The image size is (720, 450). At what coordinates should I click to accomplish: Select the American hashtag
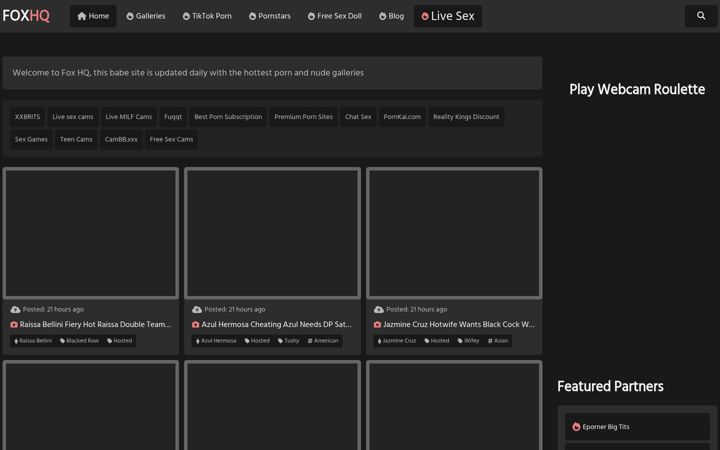[323, 341]
